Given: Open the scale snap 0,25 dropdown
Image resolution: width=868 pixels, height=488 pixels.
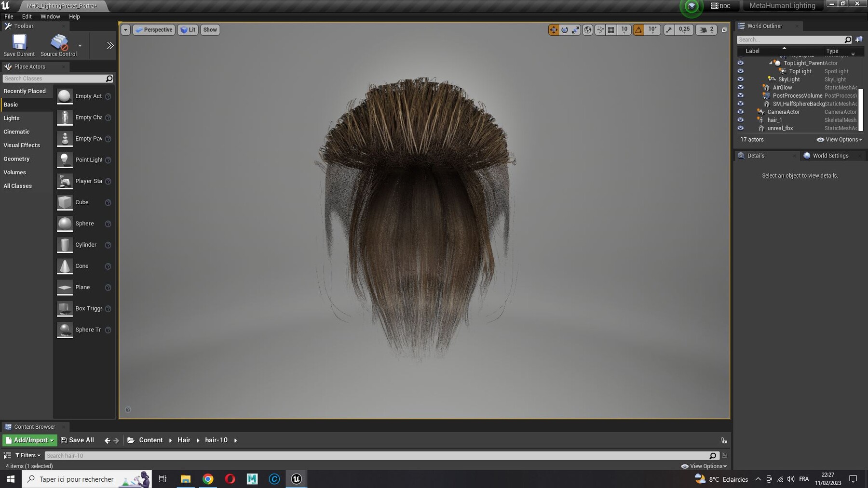Looking at the screenshot, I should pos(684,30).
